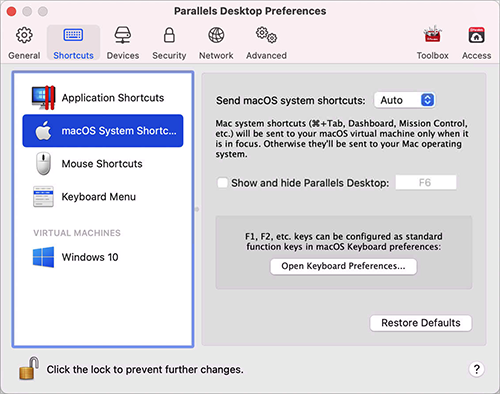500x394 pixels.
Task: Click the F6 shortcut key field
Action: point(426,183)
